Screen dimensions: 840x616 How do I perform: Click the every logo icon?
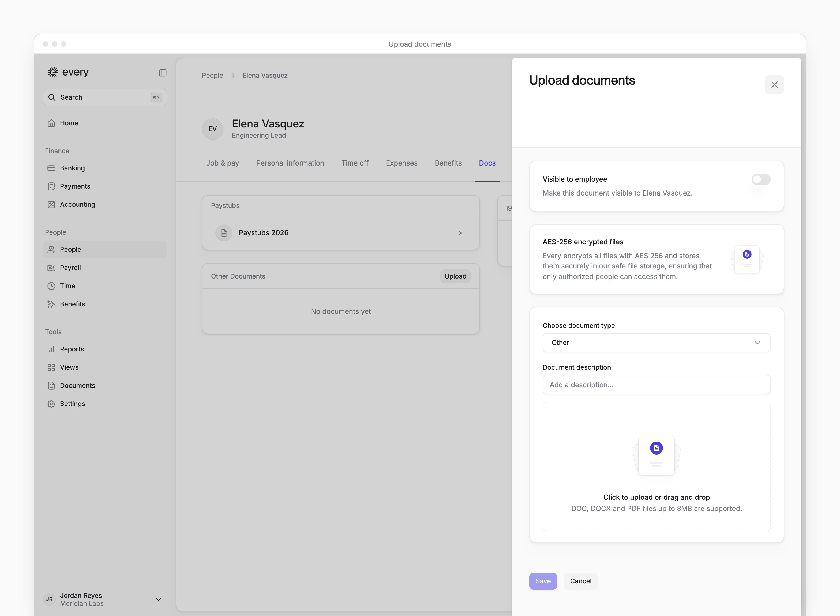click(53, 72)
